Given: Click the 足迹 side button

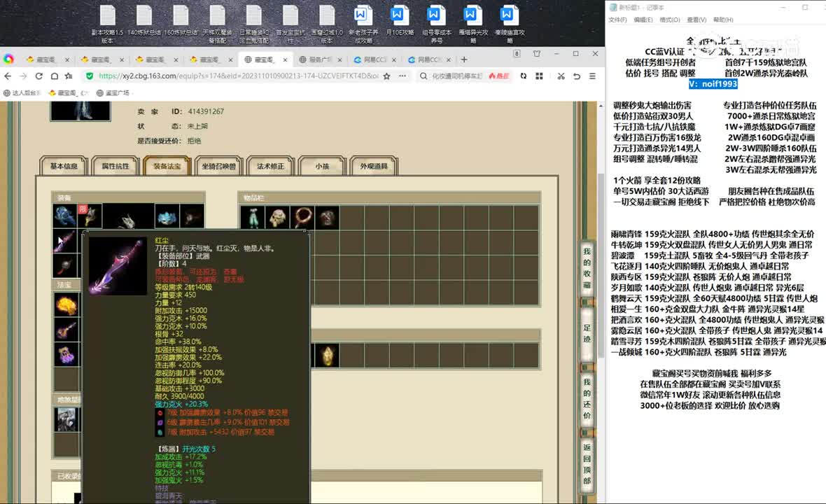Looking at the screenshot, I should point(587,333).
